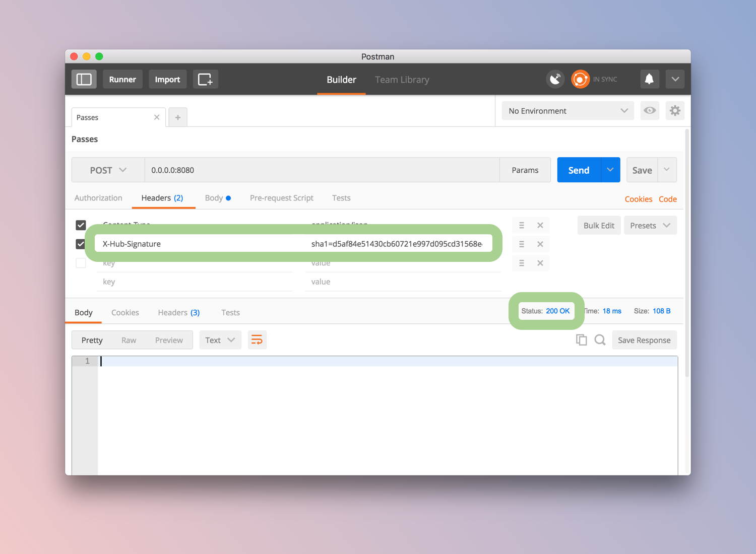Delete the third empty header row
Screen dimensions: 756x554
540,263
